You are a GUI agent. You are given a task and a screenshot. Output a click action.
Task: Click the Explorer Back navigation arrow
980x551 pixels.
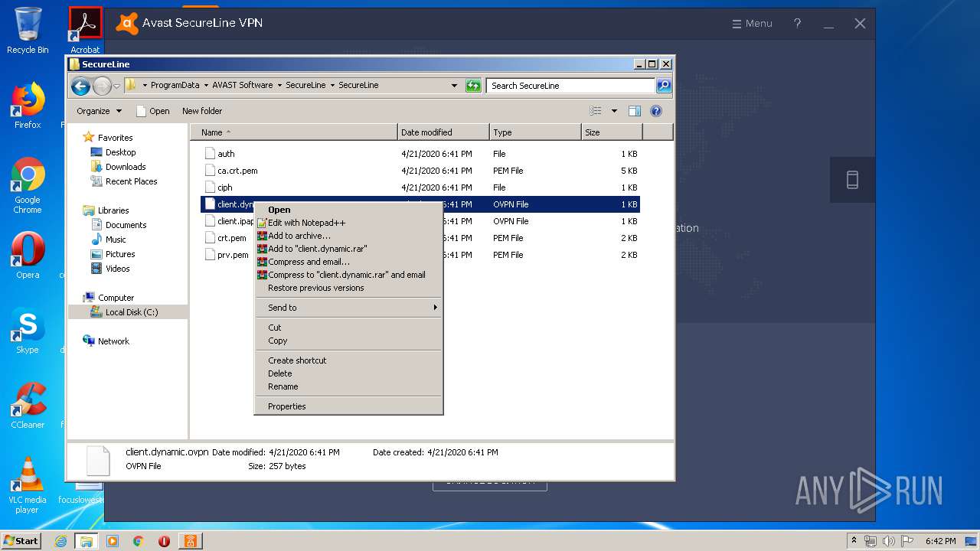(x=80, y=86)
